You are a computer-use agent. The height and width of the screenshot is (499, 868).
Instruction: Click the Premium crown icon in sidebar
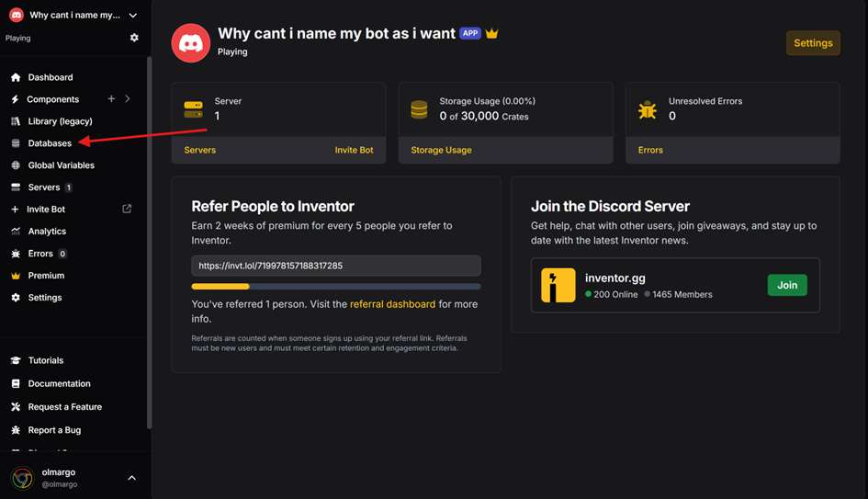[x=16, y=276]
